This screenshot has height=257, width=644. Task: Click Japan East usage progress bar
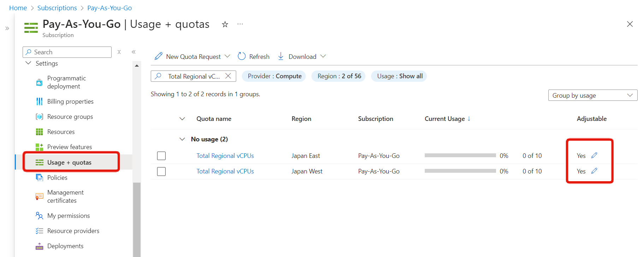coord(460,155)
